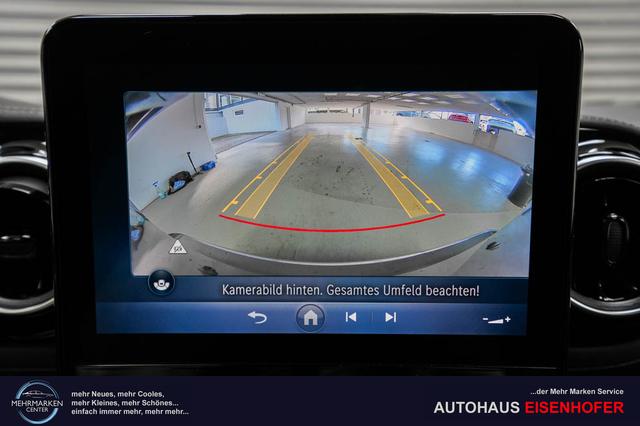Tap the warning triangle icon in camera view
The image size is (640, 426).
click(178, 247)
